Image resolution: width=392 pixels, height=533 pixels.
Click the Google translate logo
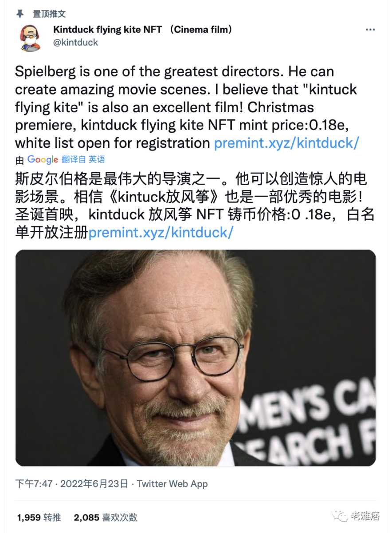click(x=43, y=159)
